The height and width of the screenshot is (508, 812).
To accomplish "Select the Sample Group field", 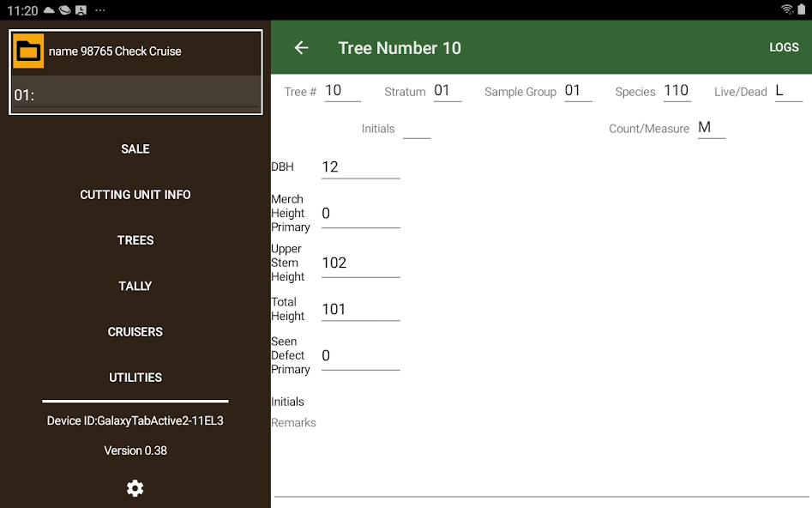I will (x=577, y=91).
